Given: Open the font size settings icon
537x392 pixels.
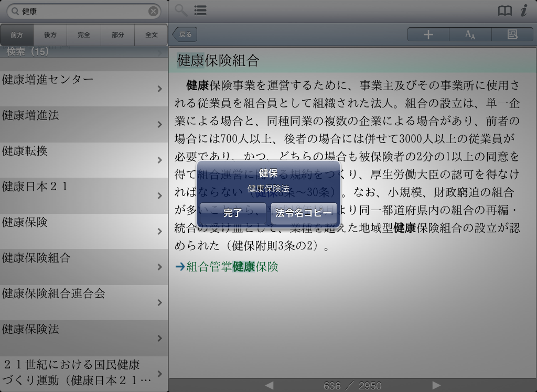Looking at the screenshot, I should point(470,35).
